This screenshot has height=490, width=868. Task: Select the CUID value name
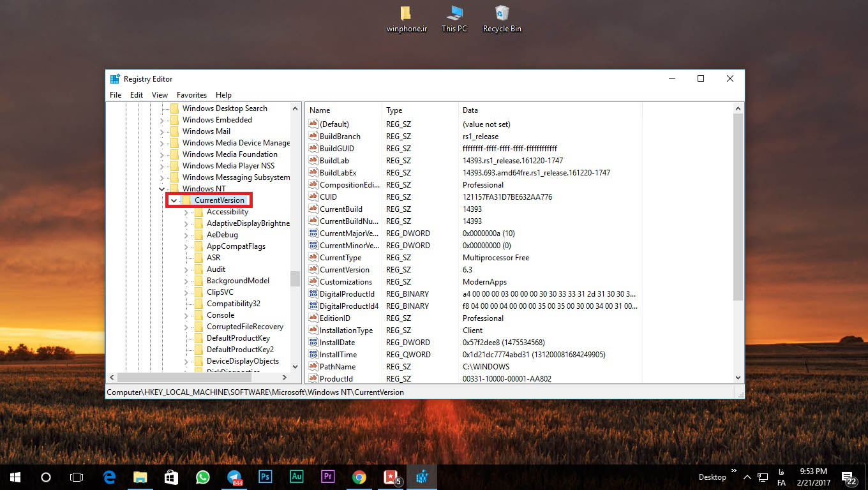point(328,197)
